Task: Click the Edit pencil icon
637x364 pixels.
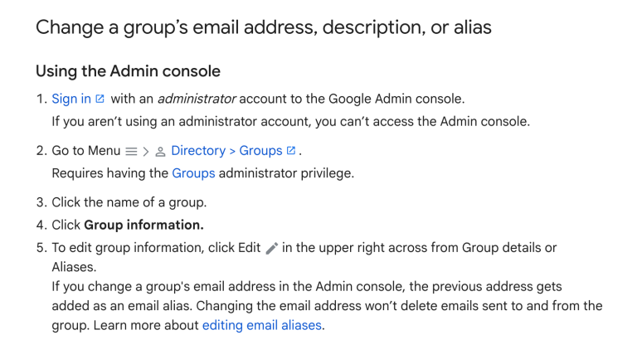Action: tap(271, 248)
